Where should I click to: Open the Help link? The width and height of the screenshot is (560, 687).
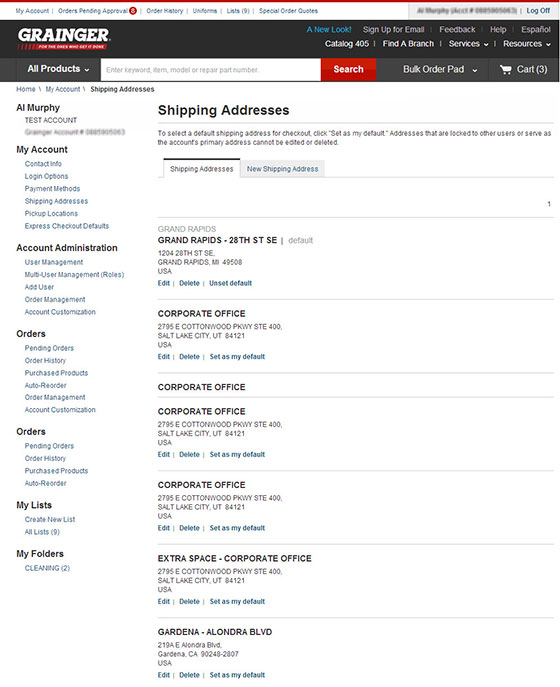coord(498,29)
